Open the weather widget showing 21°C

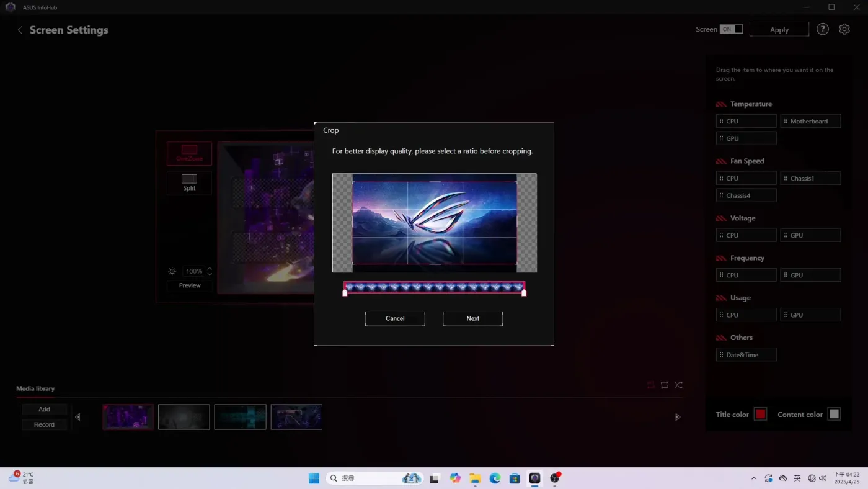(22, 478)
